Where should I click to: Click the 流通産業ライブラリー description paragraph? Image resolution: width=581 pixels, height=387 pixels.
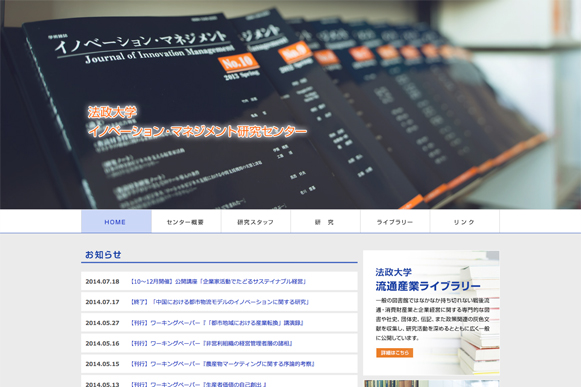(x=432, y=319)
